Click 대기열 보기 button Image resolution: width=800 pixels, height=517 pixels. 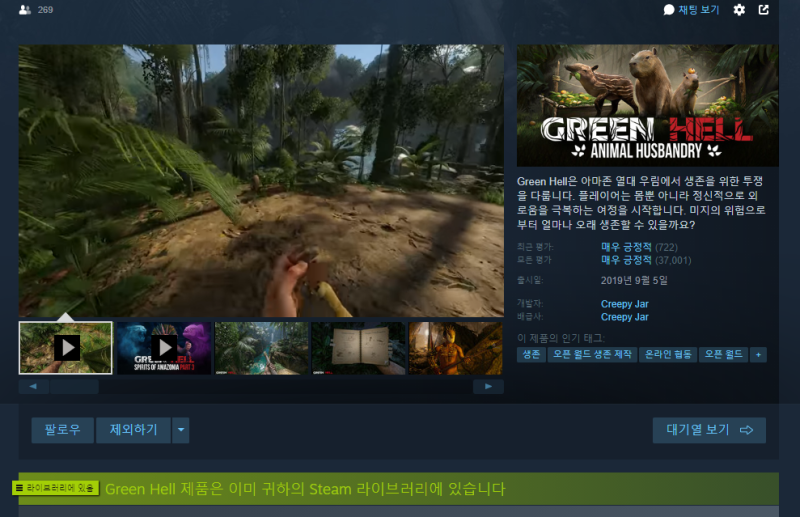point(709,430)
